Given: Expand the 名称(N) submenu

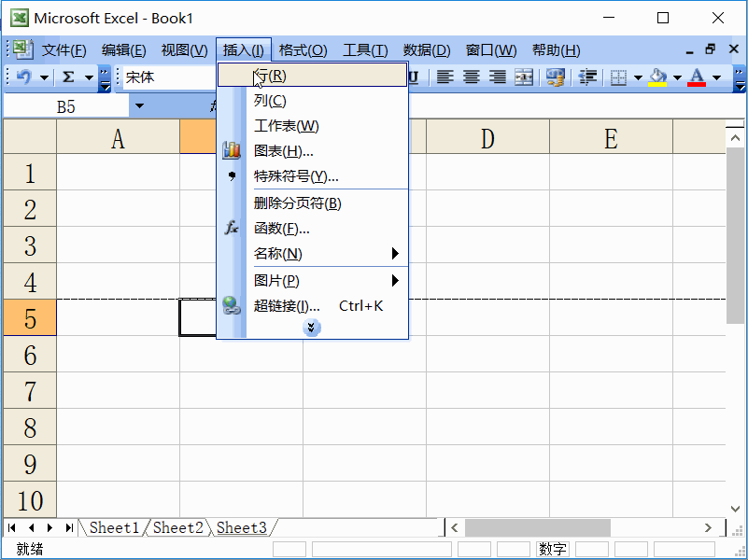Looking at the screenshot, I should tap(313, 254).
